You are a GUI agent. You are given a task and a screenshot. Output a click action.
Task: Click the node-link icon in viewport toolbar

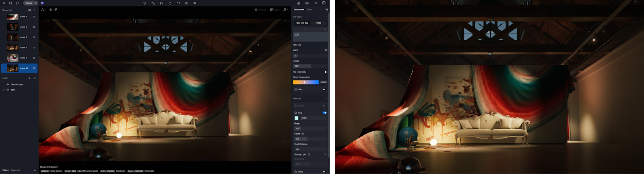[56, 10]
